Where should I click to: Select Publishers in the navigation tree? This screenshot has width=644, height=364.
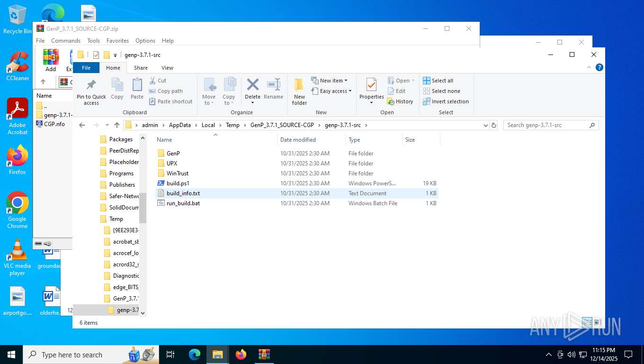click(x=122, y=185)
